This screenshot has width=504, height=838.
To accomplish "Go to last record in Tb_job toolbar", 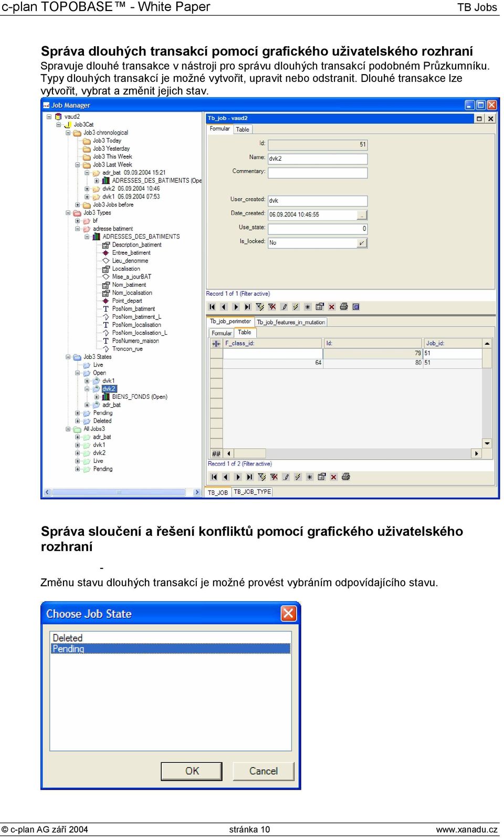I will [247, 307].
